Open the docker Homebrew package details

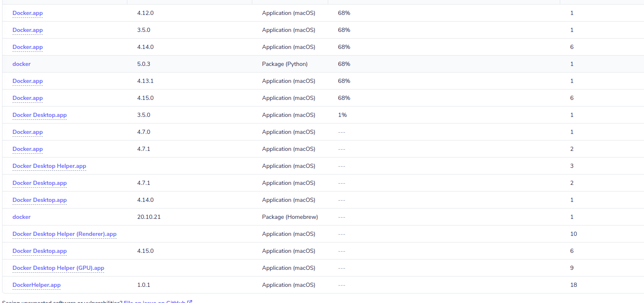(x=21, y=217)
